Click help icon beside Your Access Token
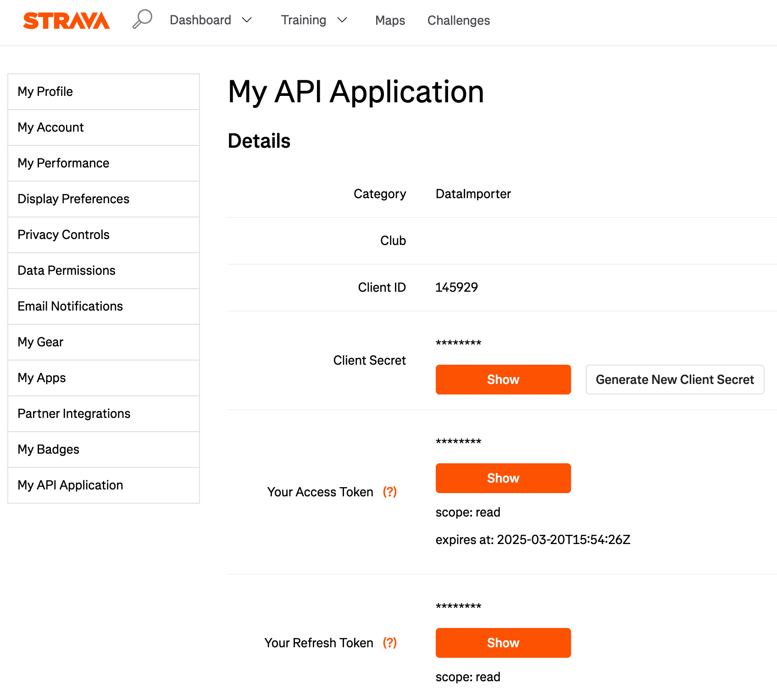 tap(390, 492)
